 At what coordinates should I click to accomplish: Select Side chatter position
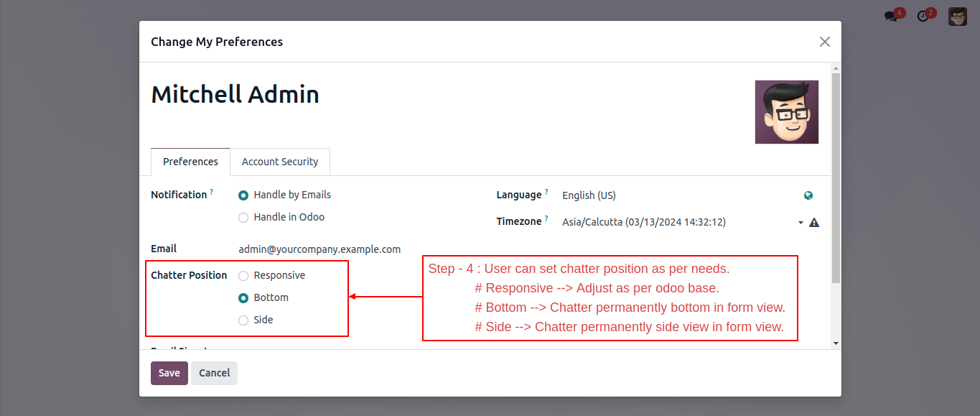click(x=243, y=320)
